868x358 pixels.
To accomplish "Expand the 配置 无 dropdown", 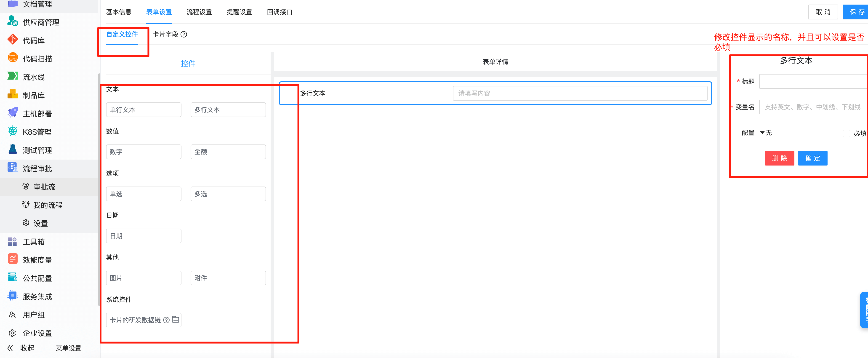I will click(x=766, y=133).
